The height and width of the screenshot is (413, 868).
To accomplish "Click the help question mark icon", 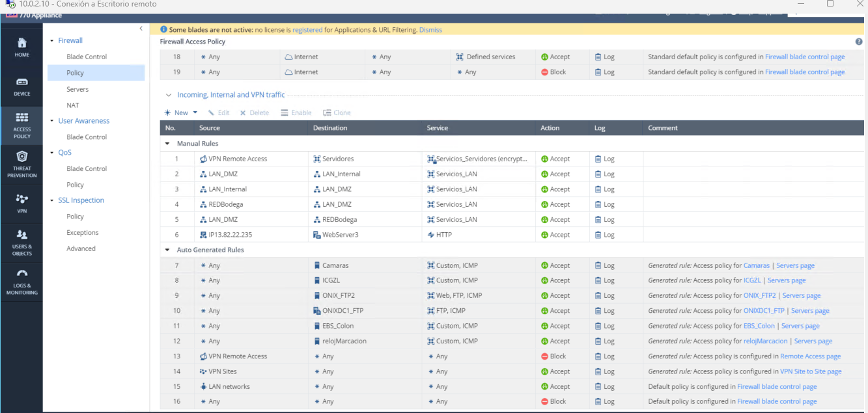I will click(859, 42).
